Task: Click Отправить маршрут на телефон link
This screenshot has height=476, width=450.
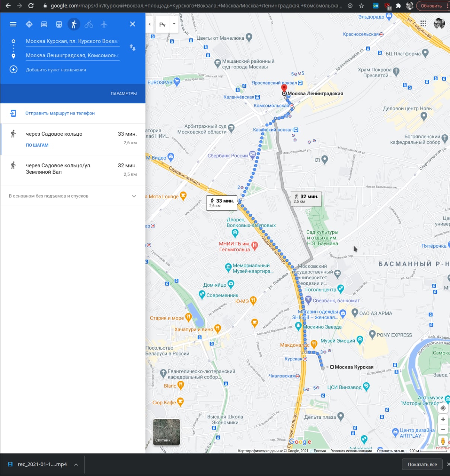Action: tap(60, 113)
